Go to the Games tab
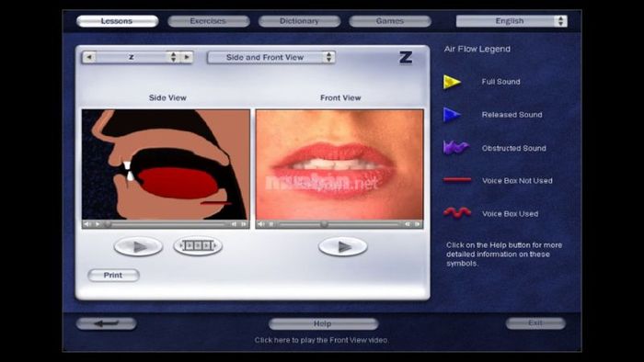The height and width of the screenshot is (362, 644). click(390, 21)
